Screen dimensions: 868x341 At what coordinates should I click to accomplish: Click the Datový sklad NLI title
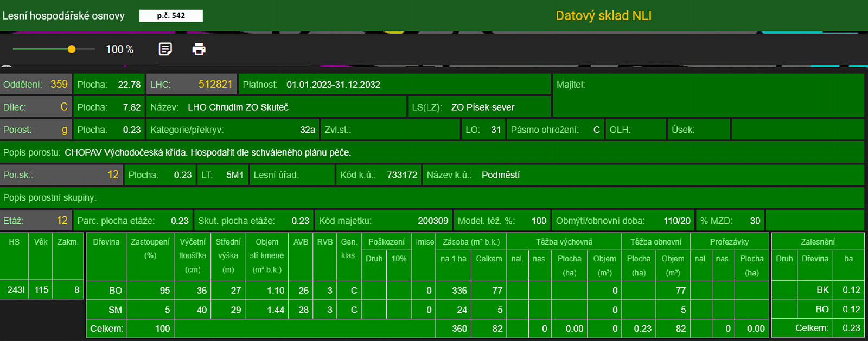[604, 16]
